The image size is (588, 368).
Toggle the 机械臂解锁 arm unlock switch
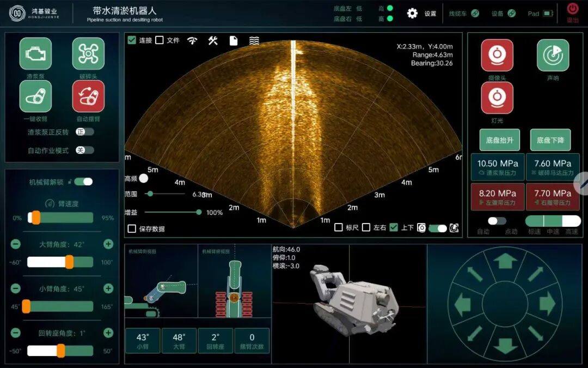[84, 182]
